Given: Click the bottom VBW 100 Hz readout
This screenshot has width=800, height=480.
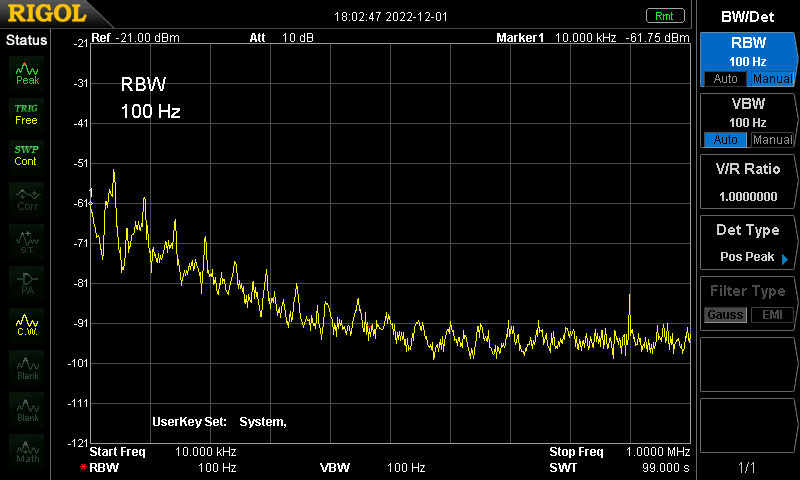Looking at the screenshot, I should click(x=372, y=468).
